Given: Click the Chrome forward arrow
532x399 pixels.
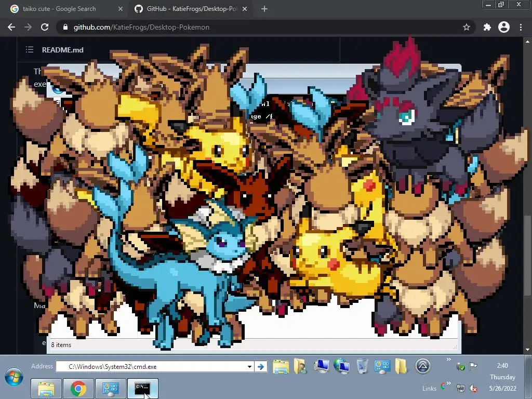Looking at the screenshot, I should click(28, 27).
